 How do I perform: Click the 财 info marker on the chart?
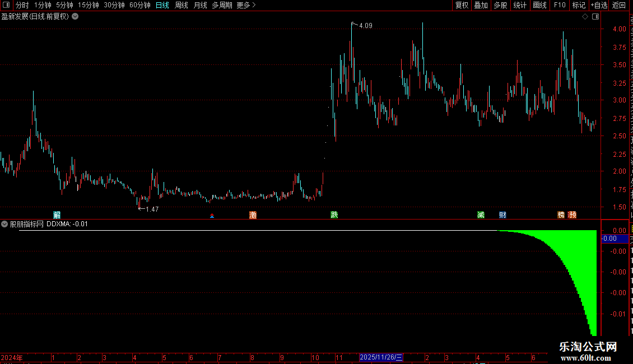point(502,214)
